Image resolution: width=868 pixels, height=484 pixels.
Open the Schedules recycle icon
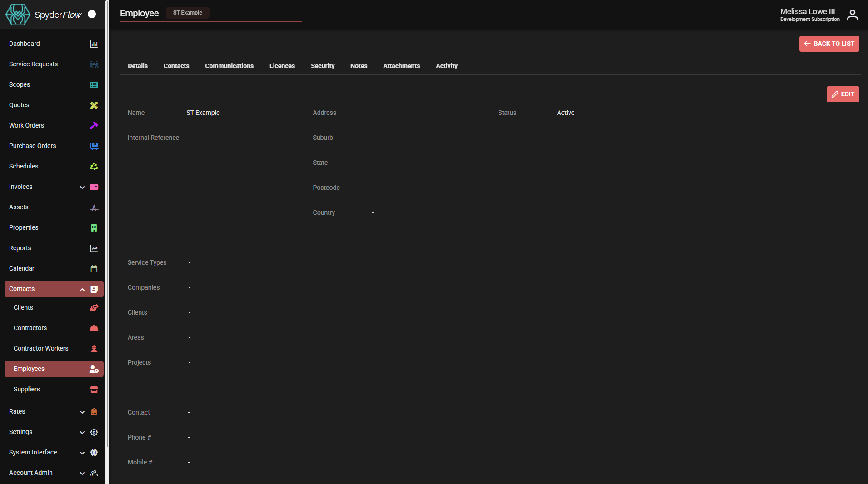tap(94, 166)
